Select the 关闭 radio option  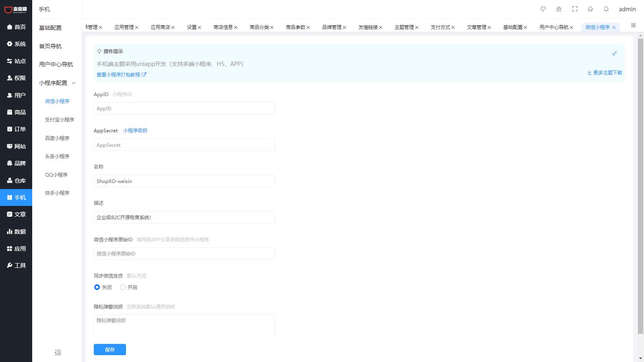[97, 287]
